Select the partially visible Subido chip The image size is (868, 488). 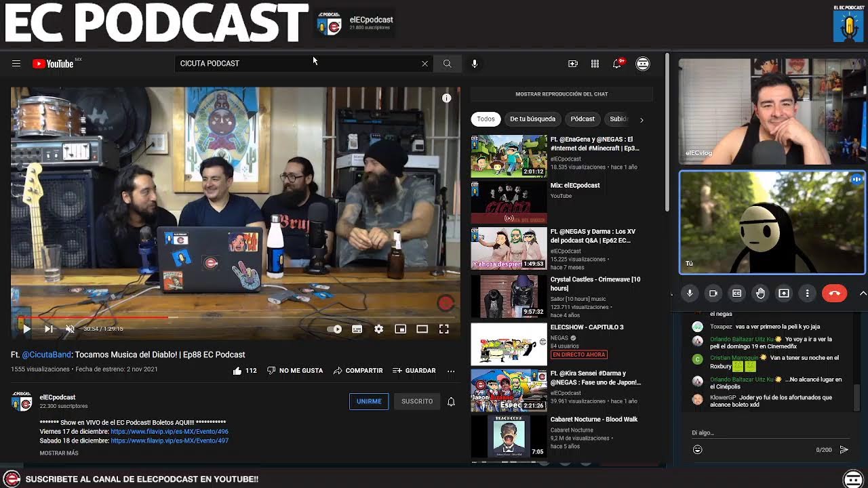(x=618, y=119)
